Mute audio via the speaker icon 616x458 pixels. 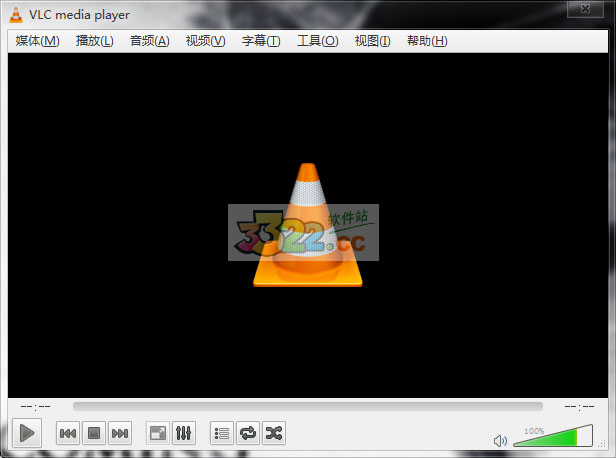pos(500,441)
